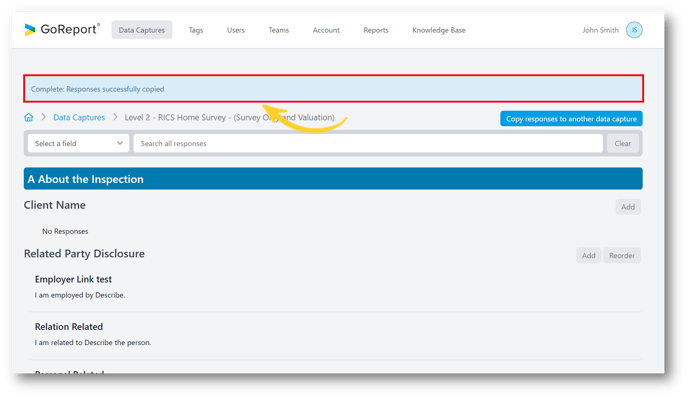This screenshot has height=397, width=688.
Task: Click the 'No Responses' text
Action: (65, 231)
